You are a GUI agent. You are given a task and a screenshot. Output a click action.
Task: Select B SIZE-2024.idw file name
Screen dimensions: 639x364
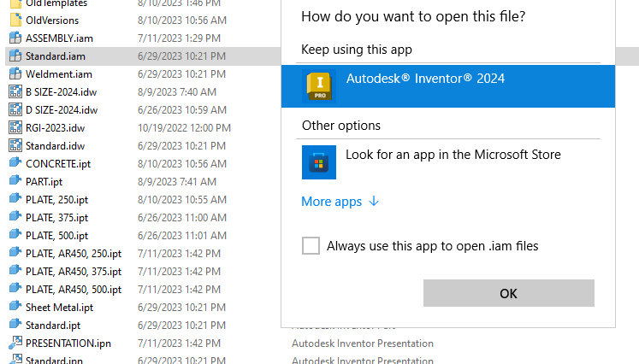coord(61,92)
